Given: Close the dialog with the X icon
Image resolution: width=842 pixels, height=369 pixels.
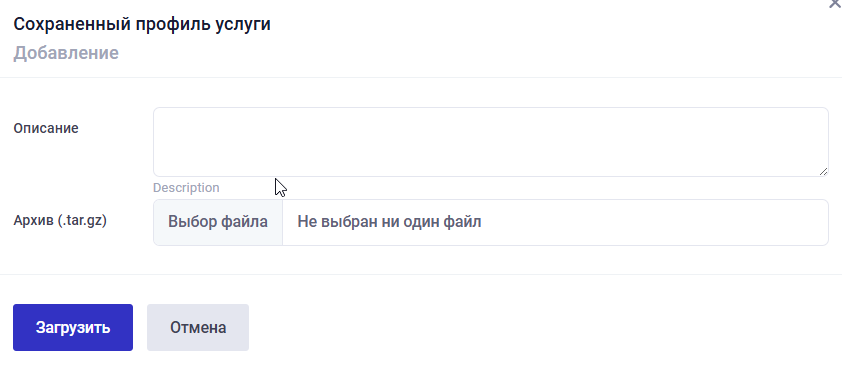Looking at the screenshot, I should tap(836, 3).
